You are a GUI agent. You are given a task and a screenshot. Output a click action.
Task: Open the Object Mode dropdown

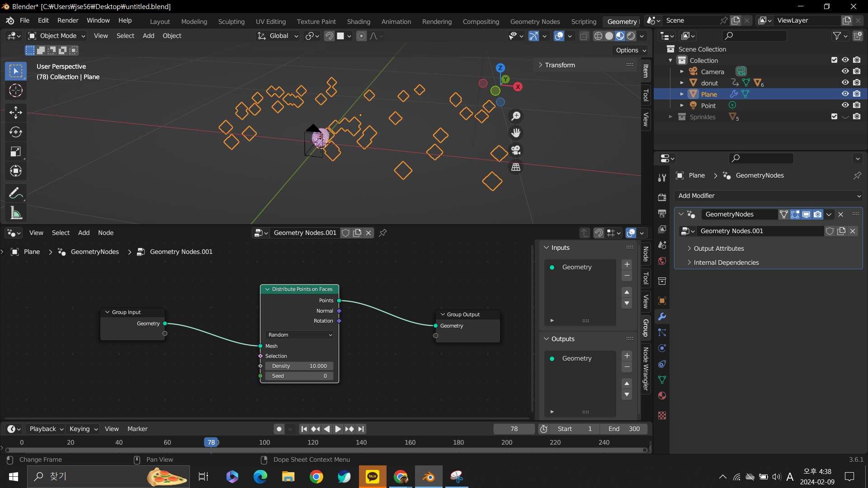click(57, 36)
